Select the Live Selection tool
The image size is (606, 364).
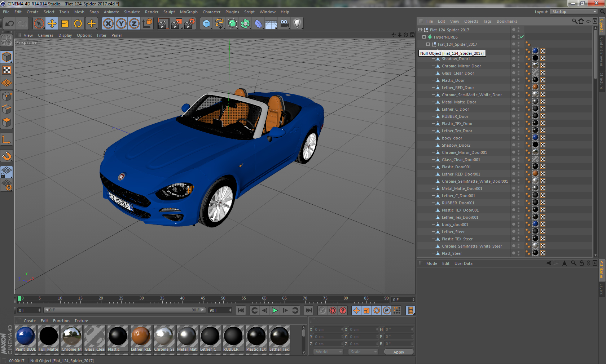coord(39,24)
